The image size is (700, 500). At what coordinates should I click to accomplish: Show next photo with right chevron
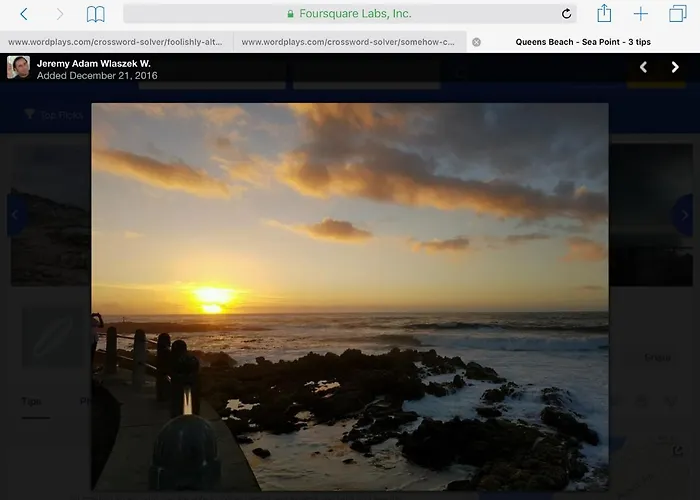pyautogui.click(x=675, y=67)
